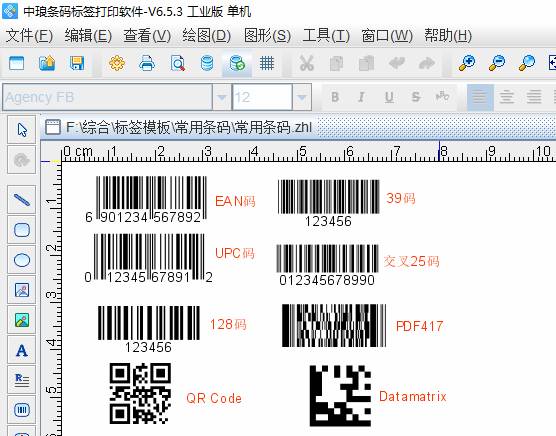This screenshot has width=556, height=436.
Task: Choose the line drawing tool
Action: click(x=22, y=200)
